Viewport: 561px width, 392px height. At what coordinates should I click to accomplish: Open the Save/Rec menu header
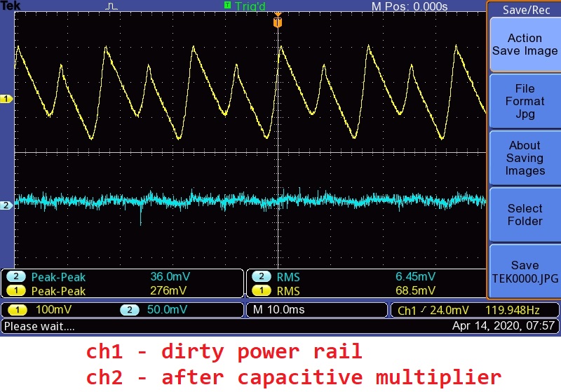pos(526,10)
